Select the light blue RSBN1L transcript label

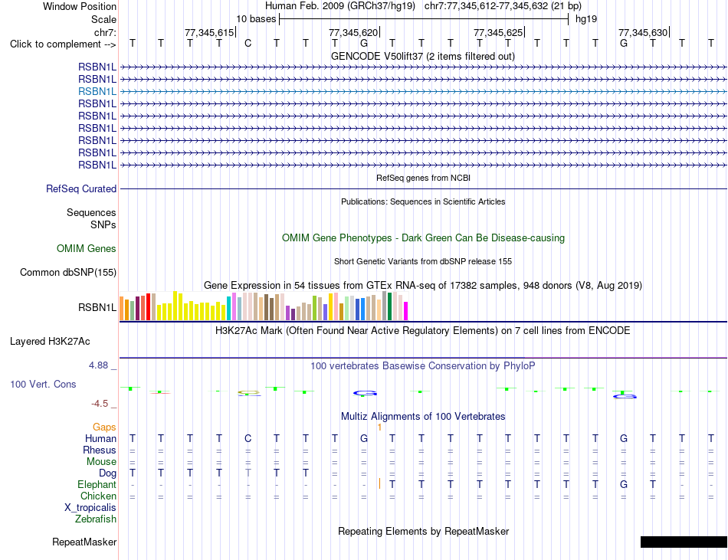[97, 91]
